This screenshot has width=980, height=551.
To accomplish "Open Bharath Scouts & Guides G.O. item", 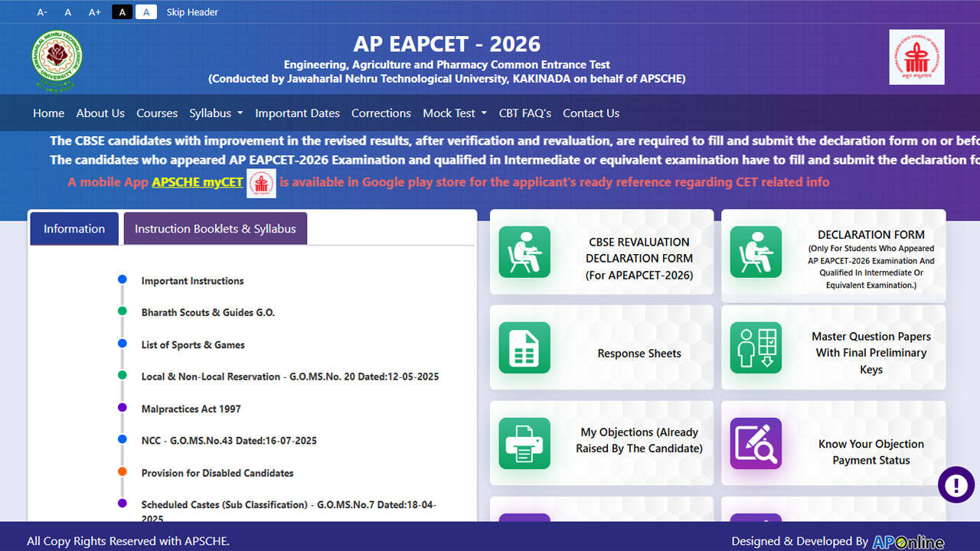I will (x=208, y=312).
